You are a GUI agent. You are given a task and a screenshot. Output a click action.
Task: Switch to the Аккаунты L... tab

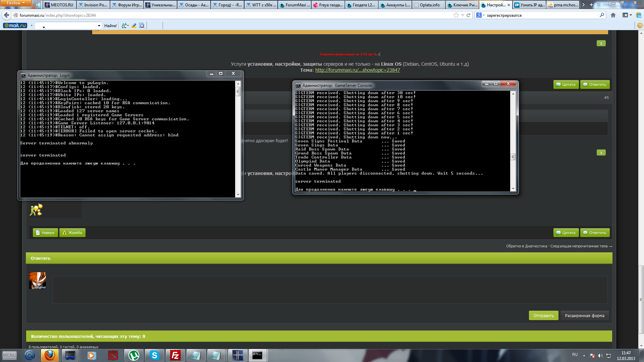pyautogui.click(x=395, y=5)
